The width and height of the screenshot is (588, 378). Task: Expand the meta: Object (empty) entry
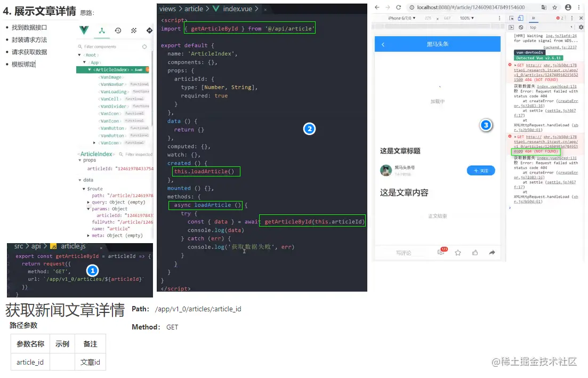tap(88, 236)
